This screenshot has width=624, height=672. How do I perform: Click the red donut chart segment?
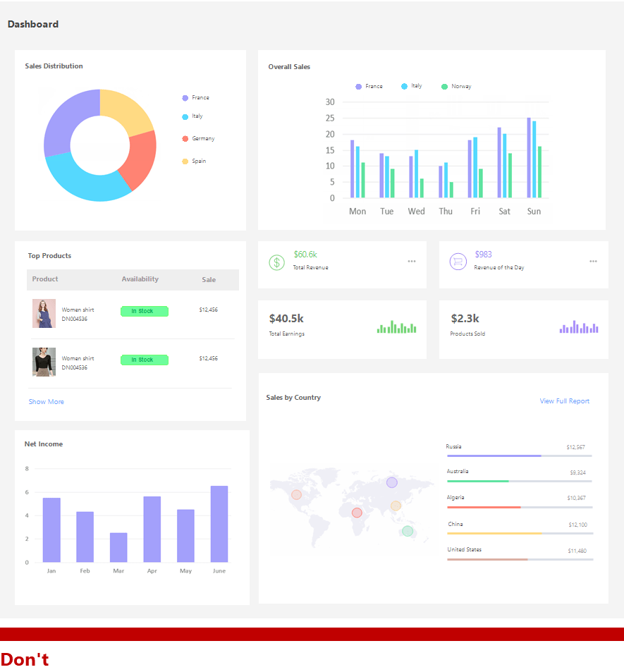pyautogui.click(x=142, y=159)
